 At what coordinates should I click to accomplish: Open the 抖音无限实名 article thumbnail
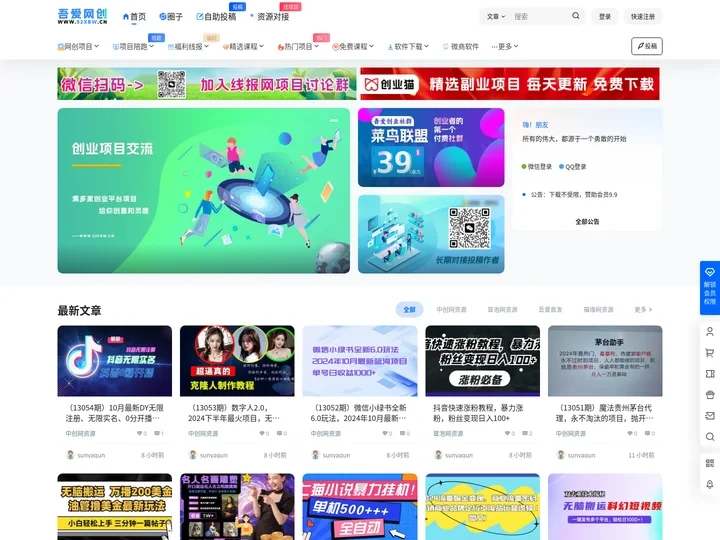115,361
